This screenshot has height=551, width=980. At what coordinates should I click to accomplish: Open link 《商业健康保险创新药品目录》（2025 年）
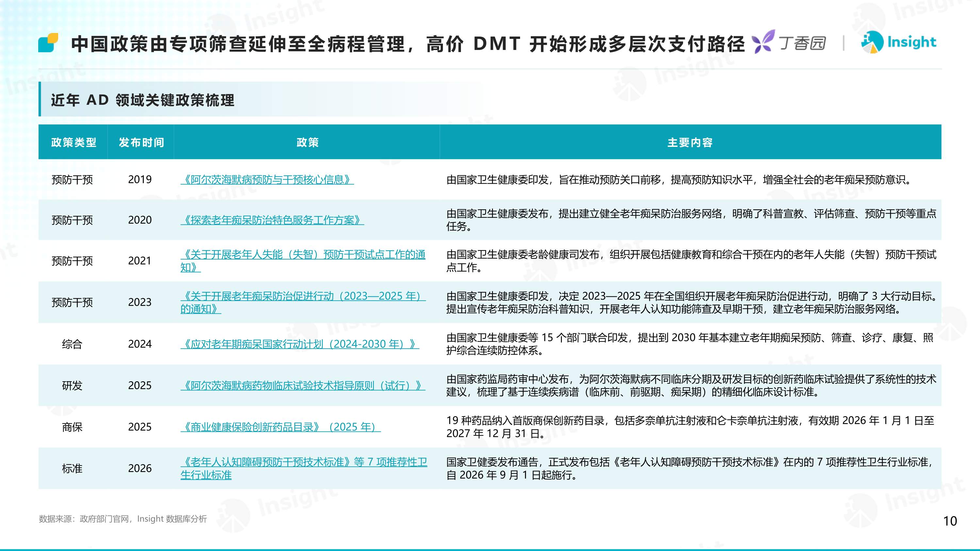(280, 427)
